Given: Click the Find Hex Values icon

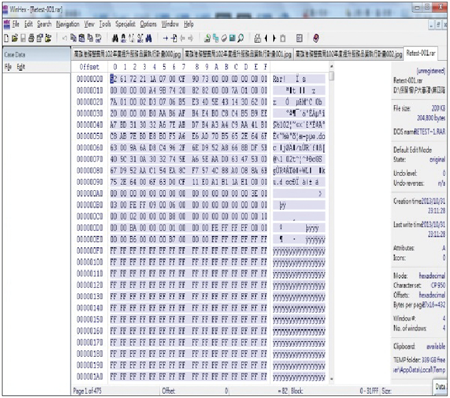Looking at the screenshot, I should pos(123,39).
